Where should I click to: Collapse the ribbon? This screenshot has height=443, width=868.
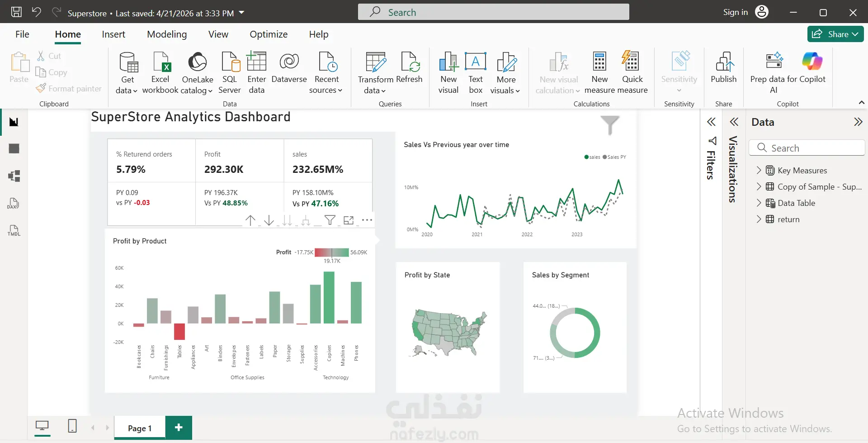click(861, 103)
